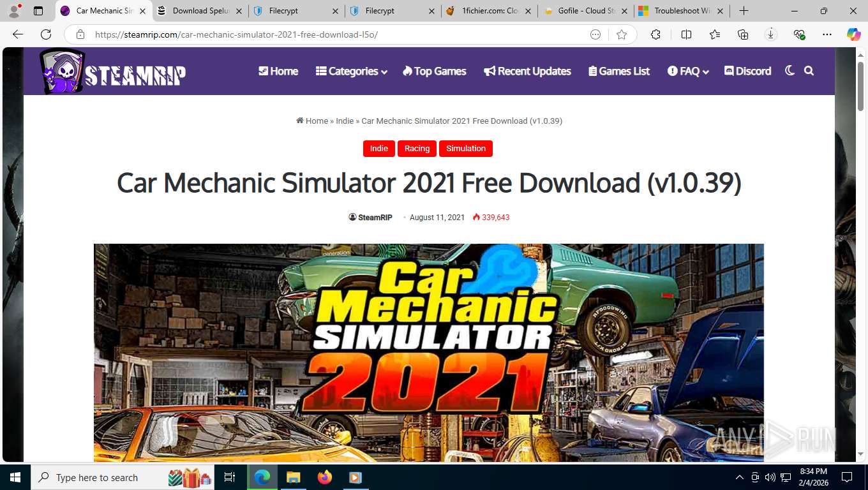
Task: Open tab actions menu icon
Action: (x=38, y=11)
